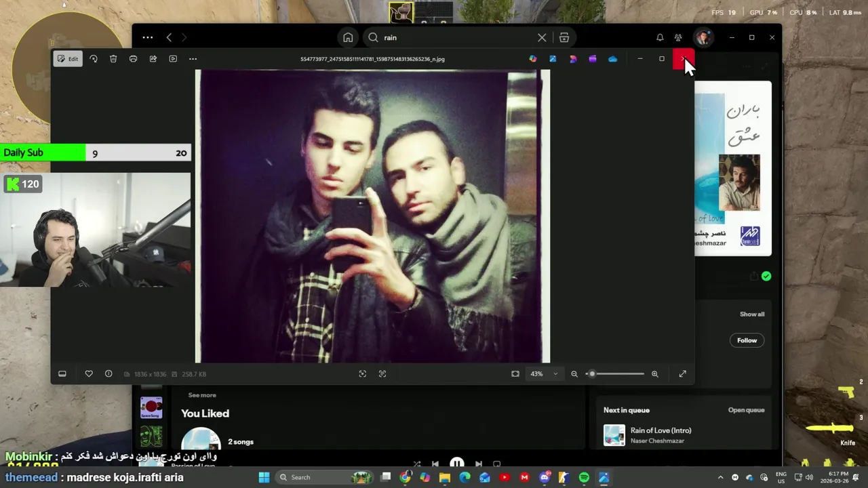Toggle shuffle in Spotify player
The image size is (868, 488).
coord(416,464)
